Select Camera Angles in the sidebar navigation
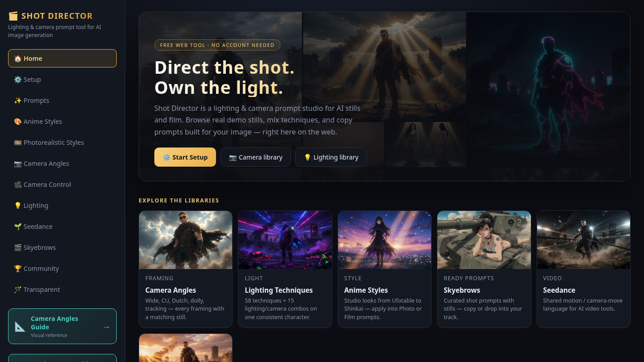 [x=62, y=164]
